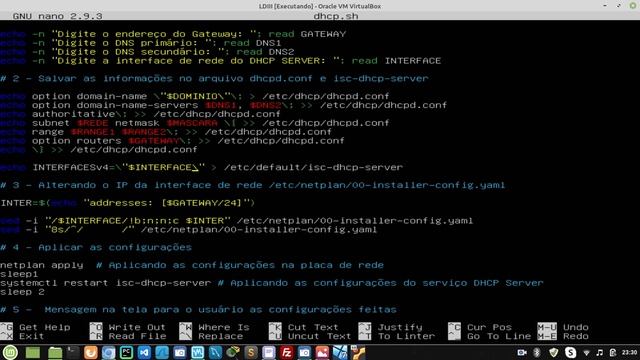Click the VirtualBox window title bar text
The height and width of the screenshot is (360, 640).
tap(320, 6)
